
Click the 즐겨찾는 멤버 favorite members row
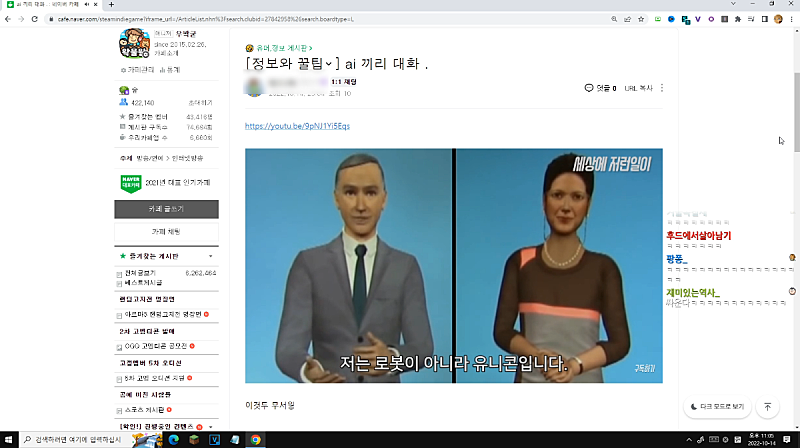pos(166,117)
